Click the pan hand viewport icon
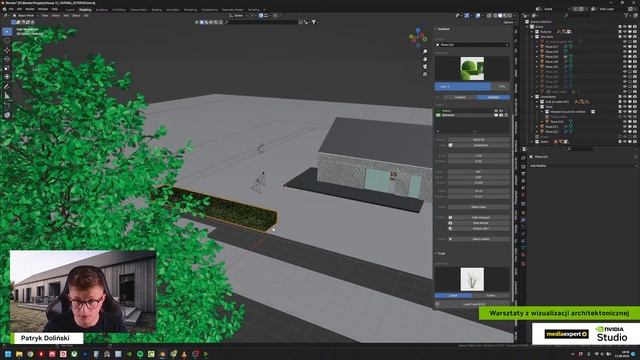The height and width of the screenshot is (360, 640). pyautogui.click(x=425, y=59)
